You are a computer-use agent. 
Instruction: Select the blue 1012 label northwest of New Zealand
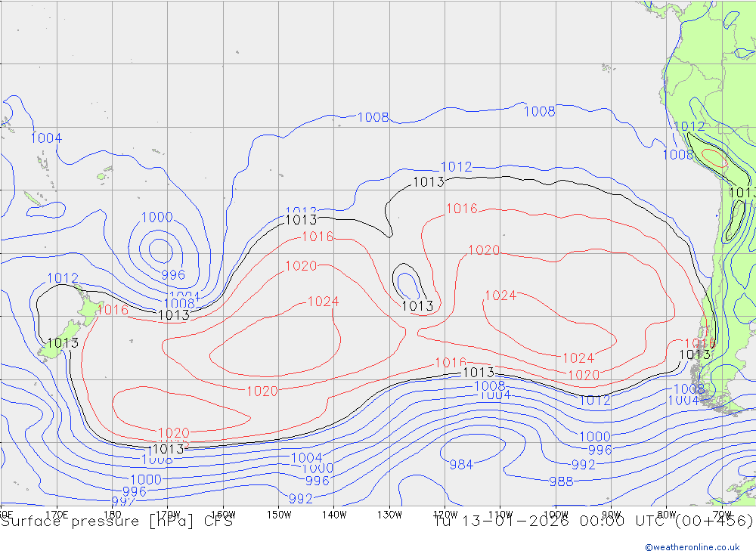tap(63, 278)
